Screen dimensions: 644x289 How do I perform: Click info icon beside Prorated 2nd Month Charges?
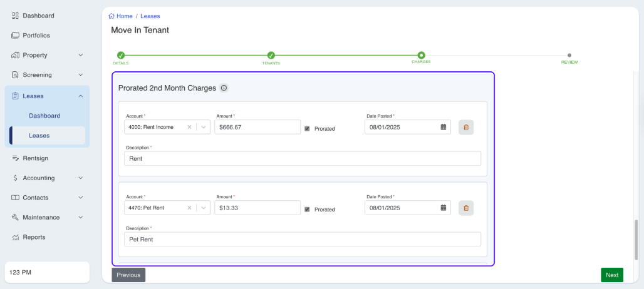(224, 88)
